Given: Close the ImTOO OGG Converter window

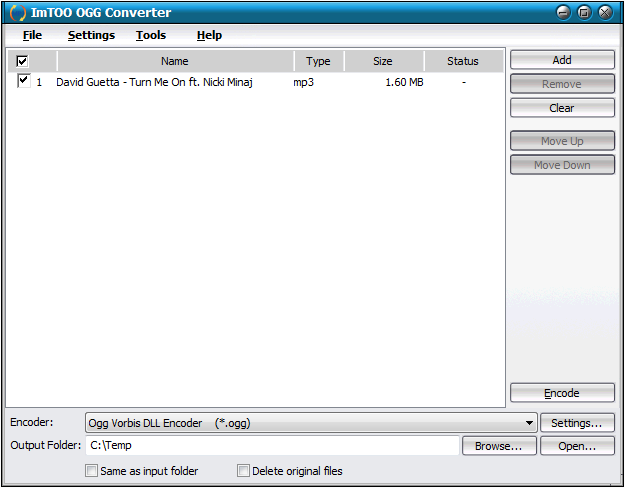Looking at the screenshot, I should click(x=605, y=13).
